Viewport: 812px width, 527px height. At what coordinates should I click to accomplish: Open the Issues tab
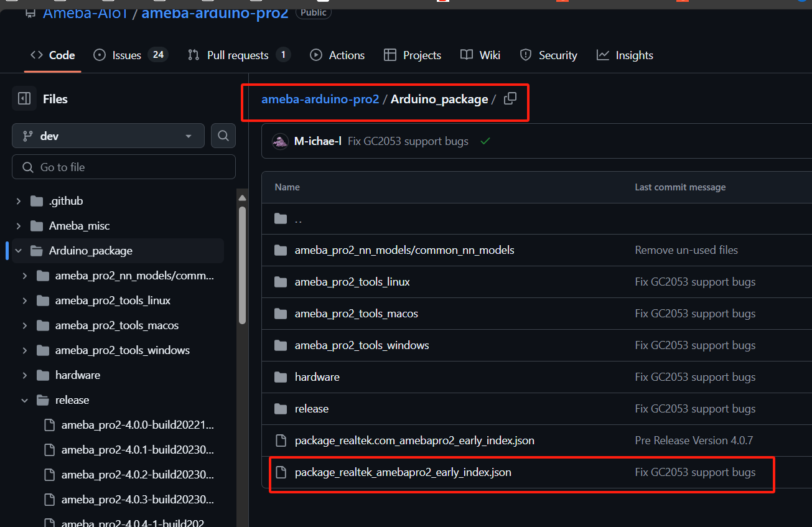click(x=130, y=55)
